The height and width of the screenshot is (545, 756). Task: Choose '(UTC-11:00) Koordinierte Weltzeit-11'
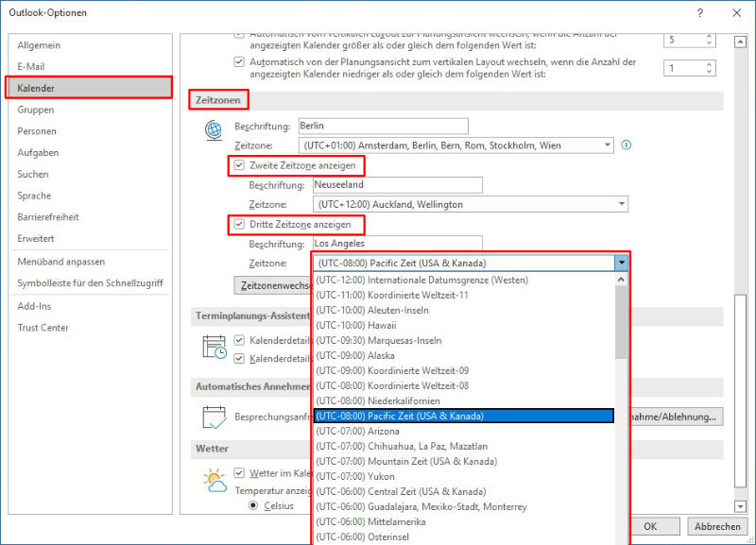tap(464, 295)
